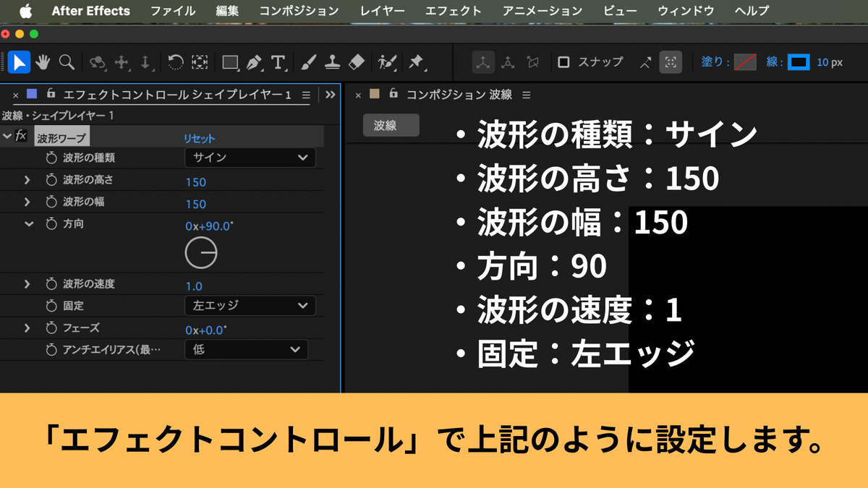The image size is (868, 488).
Task: Select the Rectangle shape tool
Action: click(x=231, y=63)
